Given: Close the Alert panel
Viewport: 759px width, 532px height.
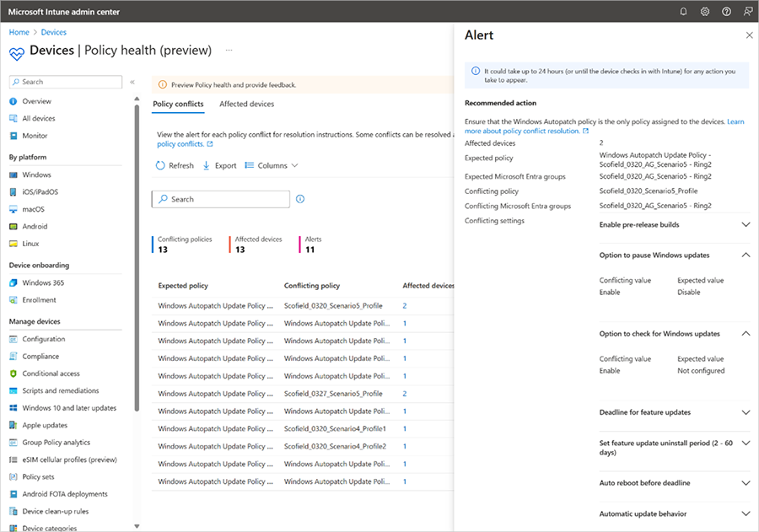Looking at the screenshot, I should pos(750,35).
